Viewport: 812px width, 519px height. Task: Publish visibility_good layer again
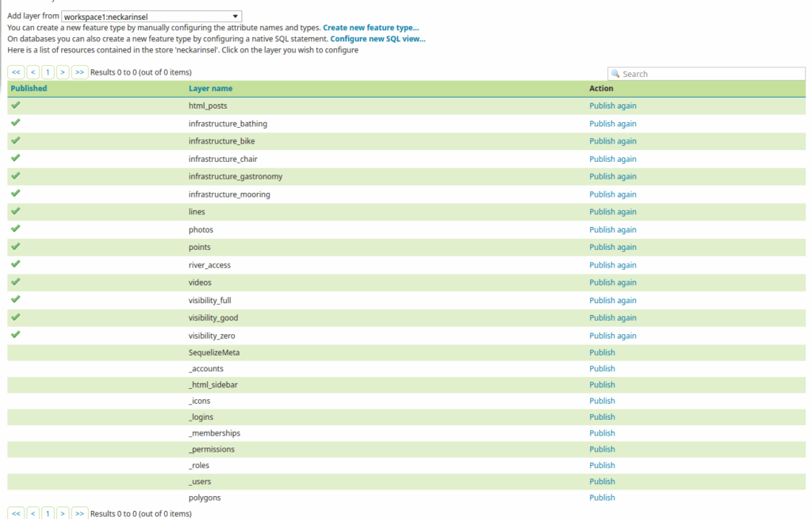pyautogui.click(x=613, y=317)
